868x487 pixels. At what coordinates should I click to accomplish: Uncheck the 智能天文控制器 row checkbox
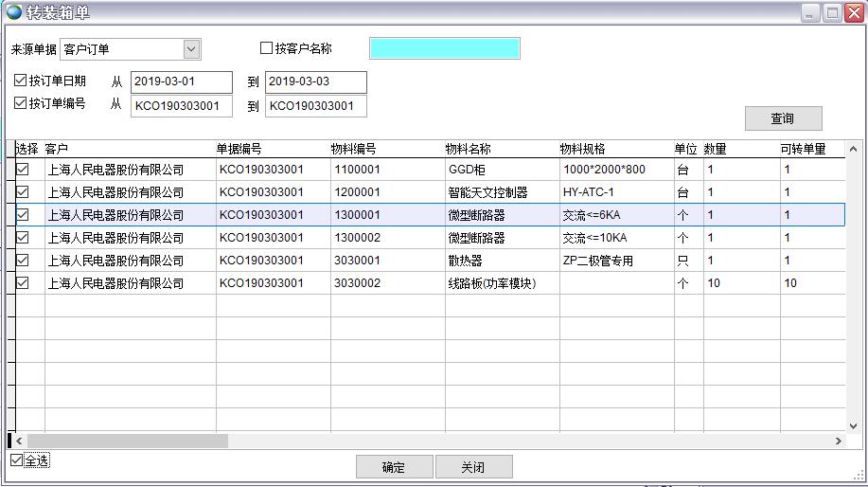click(23, 192)
